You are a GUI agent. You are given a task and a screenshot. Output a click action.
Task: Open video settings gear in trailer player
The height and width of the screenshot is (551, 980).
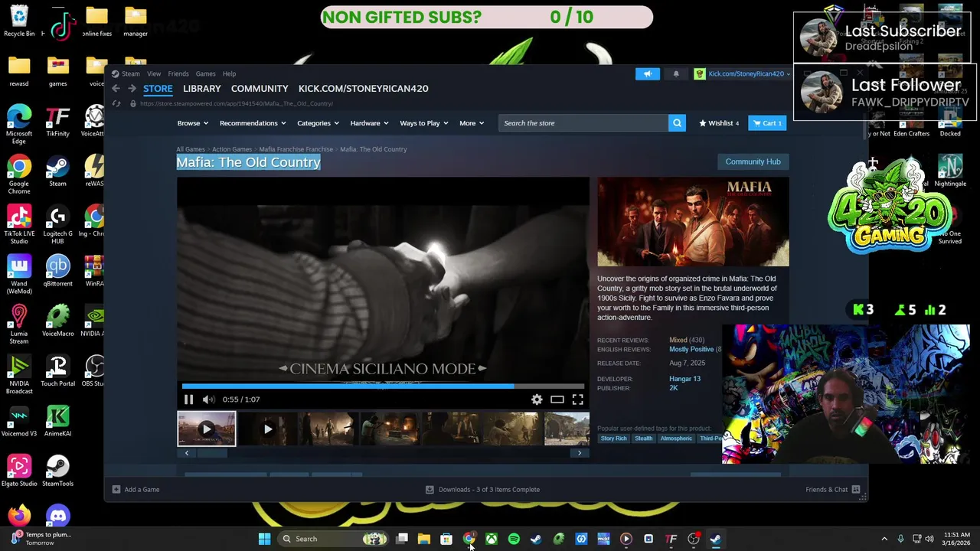(x=537, y=399)
